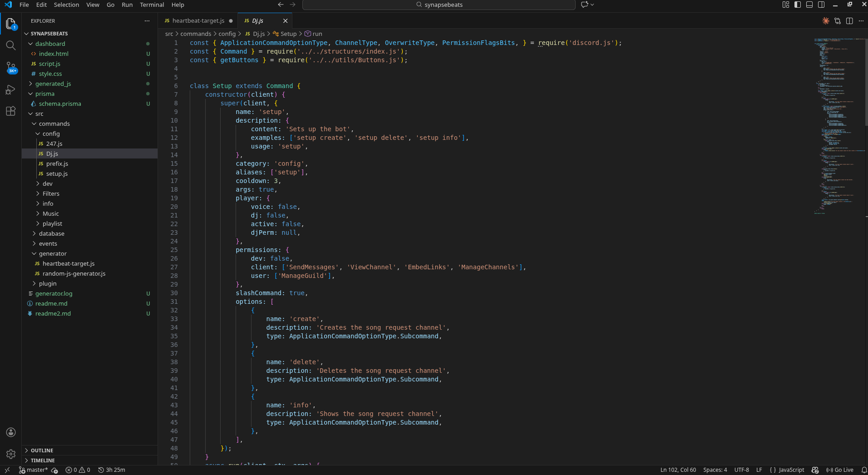Image resolution: width=868 pixels, height=475 pixels.
Task: Click the Split Editor Right icon
Action: tap(849, 21)
